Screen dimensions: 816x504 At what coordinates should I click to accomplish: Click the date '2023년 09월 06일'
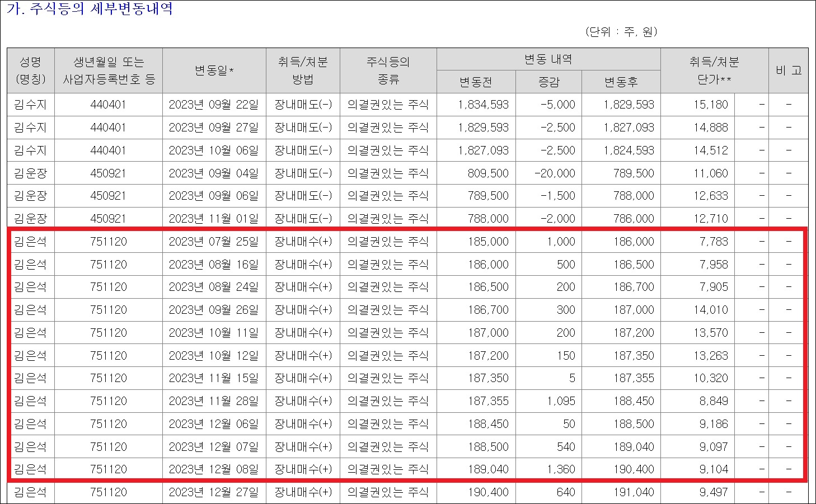coord(214,196)
